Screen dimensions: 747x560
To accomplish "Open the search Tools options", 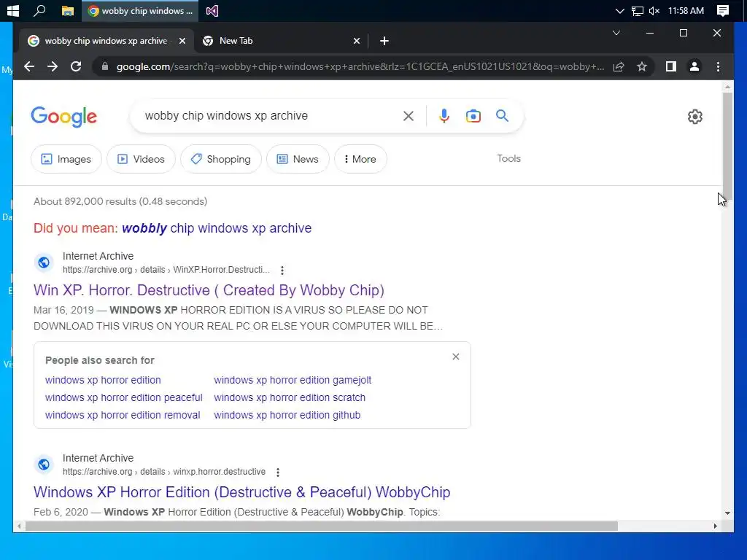I will (x=508, y=158).
